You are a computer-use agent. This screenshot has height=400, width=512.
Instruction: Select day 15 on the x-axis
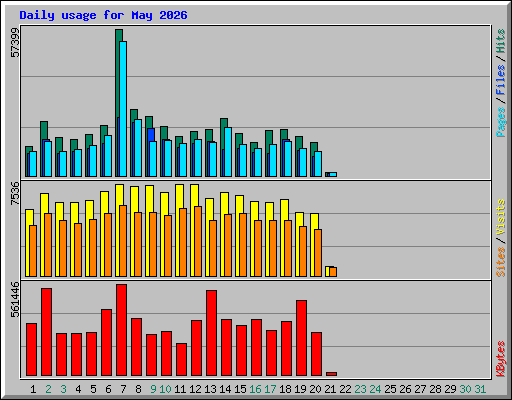coord(240,389)
